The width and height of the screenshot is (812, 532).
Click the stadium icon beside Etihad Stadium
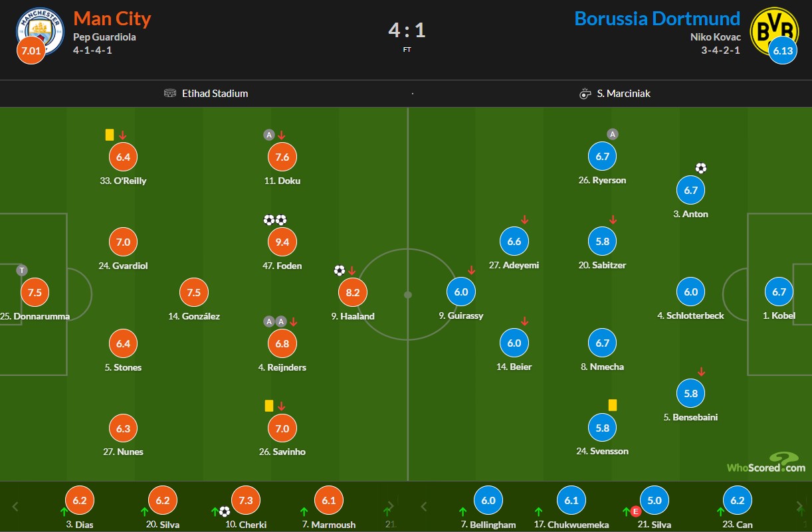[170, 93]
